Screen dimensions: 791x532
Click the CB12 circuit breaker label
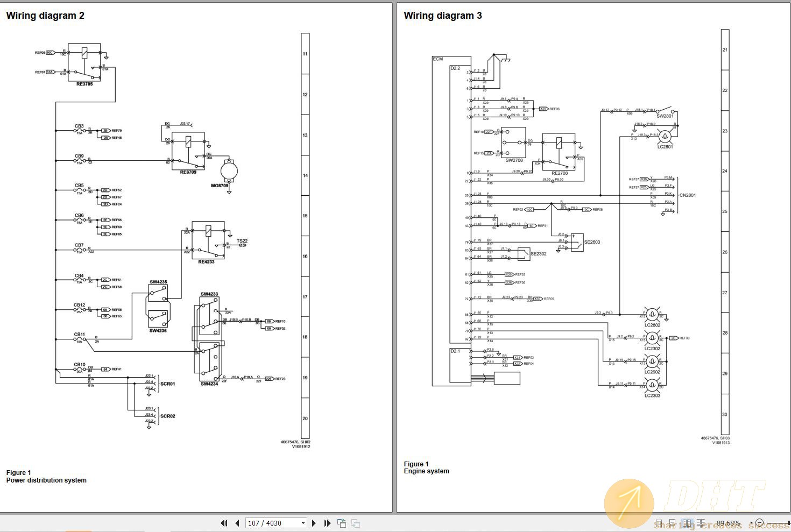pyautogui.click(x=79, y=306)
